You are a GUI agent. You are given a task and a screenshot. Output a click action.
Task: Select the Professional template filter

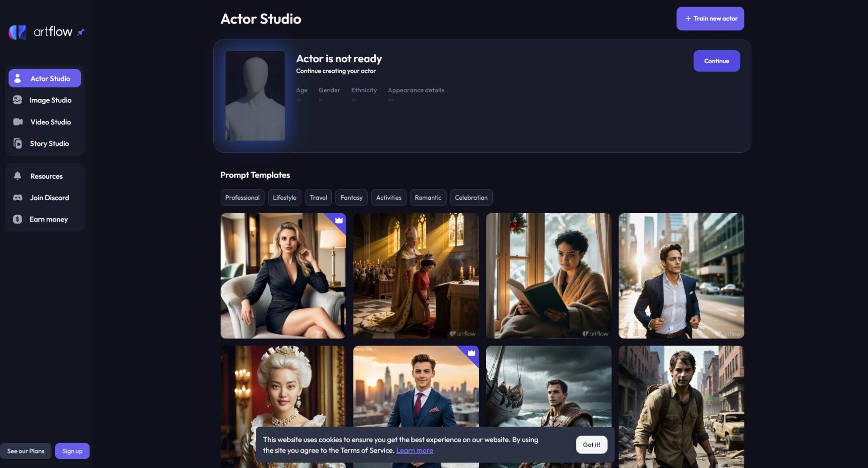(242, 198)
